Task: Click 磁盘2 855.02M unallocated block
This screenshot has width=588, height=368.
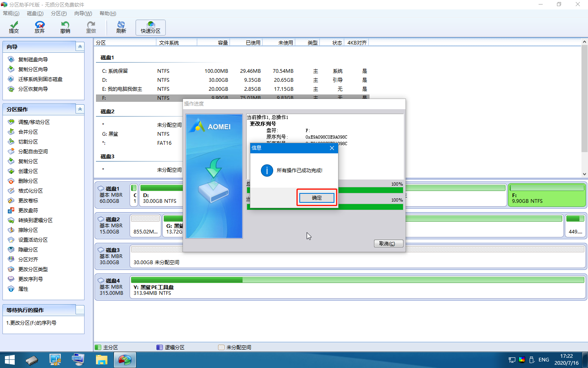Action: [145, 226]
